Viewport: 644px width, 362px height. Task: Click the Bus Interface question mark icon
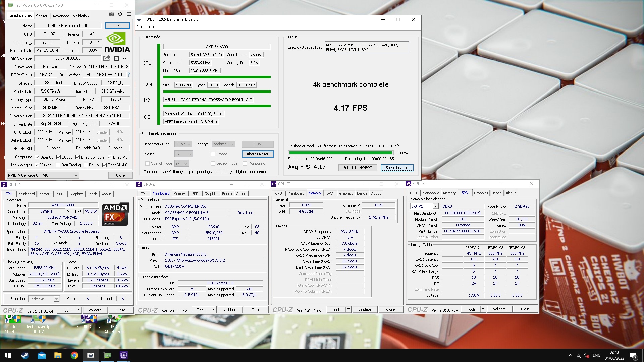coord(129,75)
